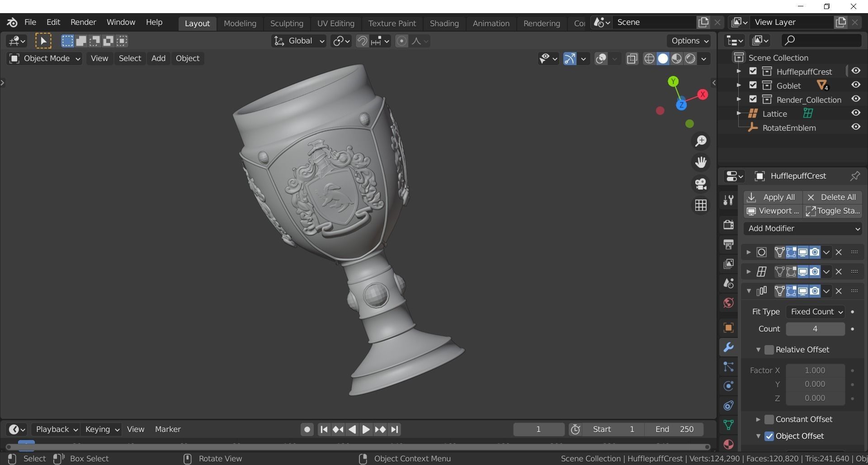Enable the Constant Offset checkbox
The height and width of the screenshot is (465, 868).
pos(769,419)
